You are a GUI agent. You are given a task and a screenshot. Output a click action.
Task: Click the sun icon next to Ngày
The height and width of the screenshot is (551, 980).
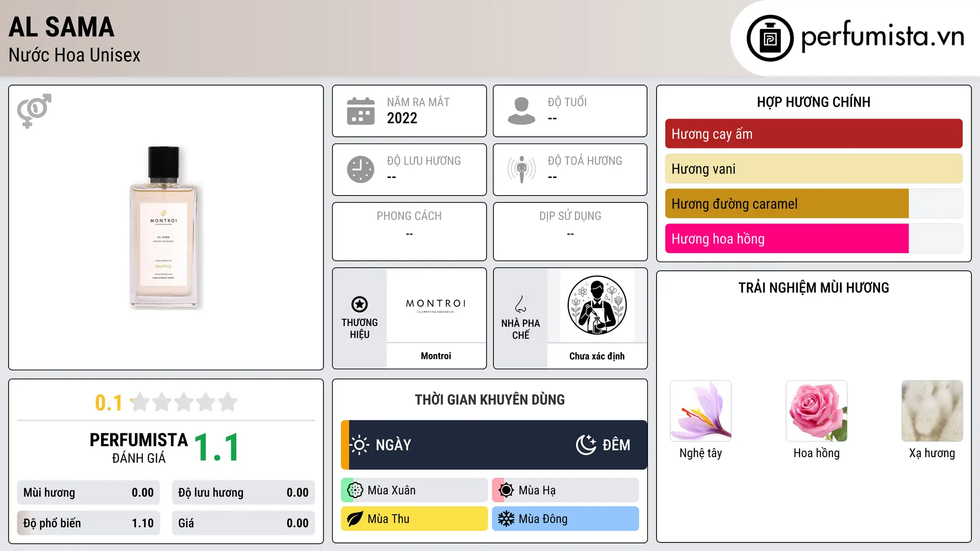pos(359,445)
